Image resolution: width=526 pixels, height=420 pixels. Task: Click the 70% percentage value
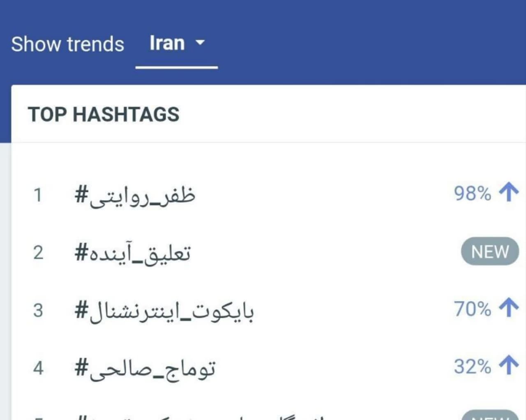(472, 308)
